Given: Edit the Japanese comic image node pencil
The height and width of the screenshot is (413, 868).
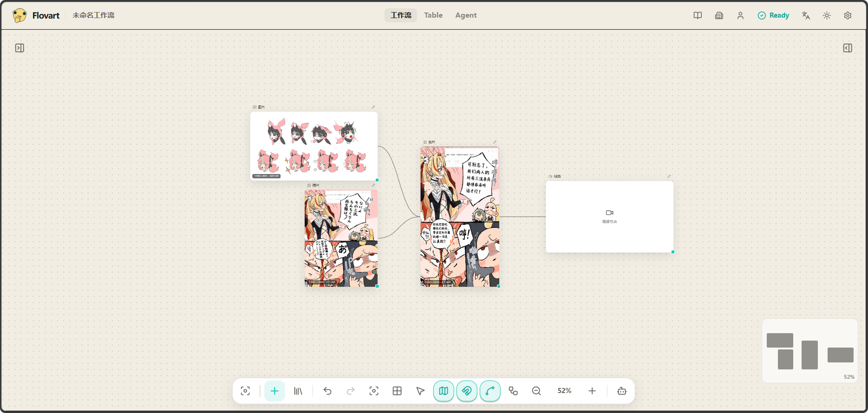Looking at the screenshot, I should pos(373,185).
